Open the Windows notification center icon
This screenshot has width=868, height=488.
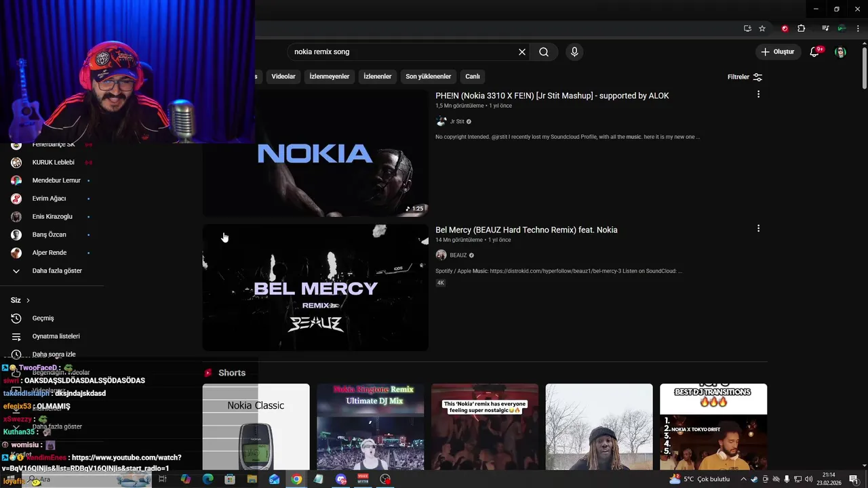click(x=854, y=479)
